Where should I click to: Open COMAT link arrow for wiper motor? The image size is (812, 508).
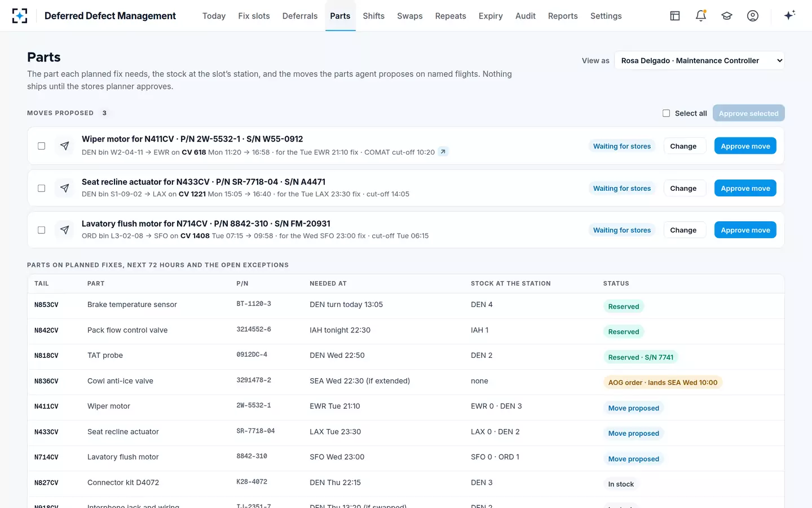(443, 152)
